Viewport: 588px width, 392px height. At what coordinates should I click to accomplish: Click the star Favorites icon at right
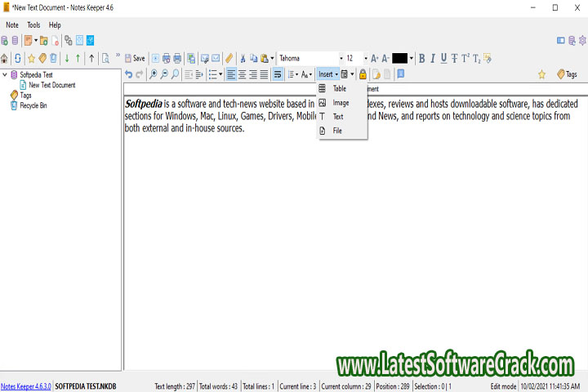[541, 74]
